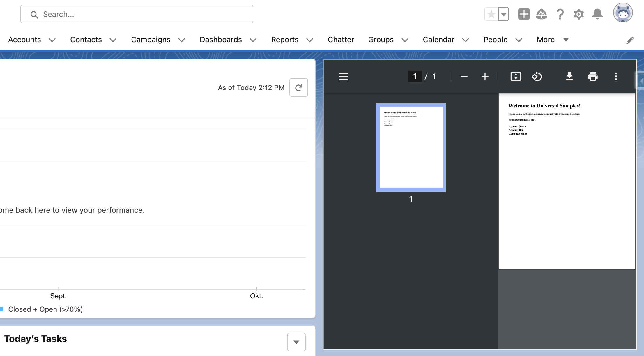This screenshot has height=356, width=644.
Task: Click the fit to page icon
Action: pos(516,76)
